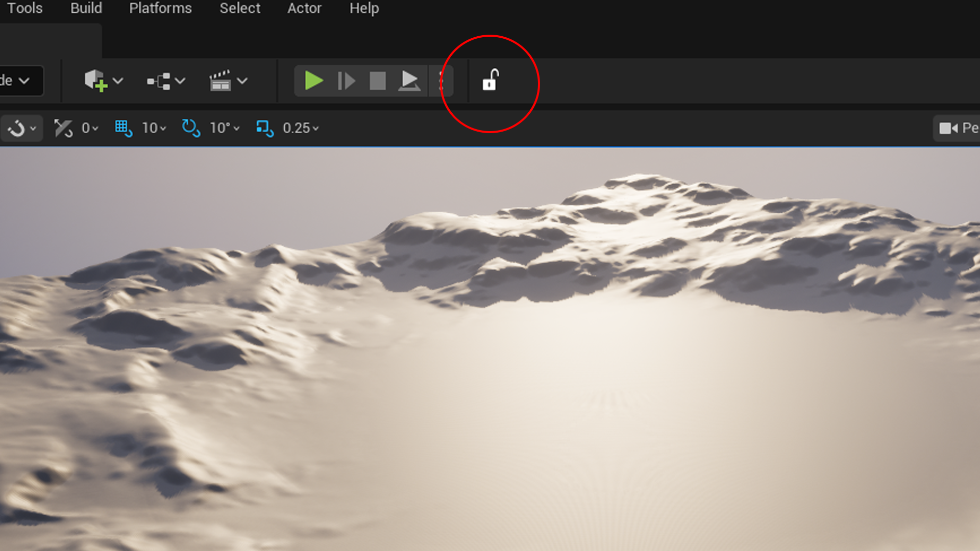Click the green Play button

pos(313,81)
